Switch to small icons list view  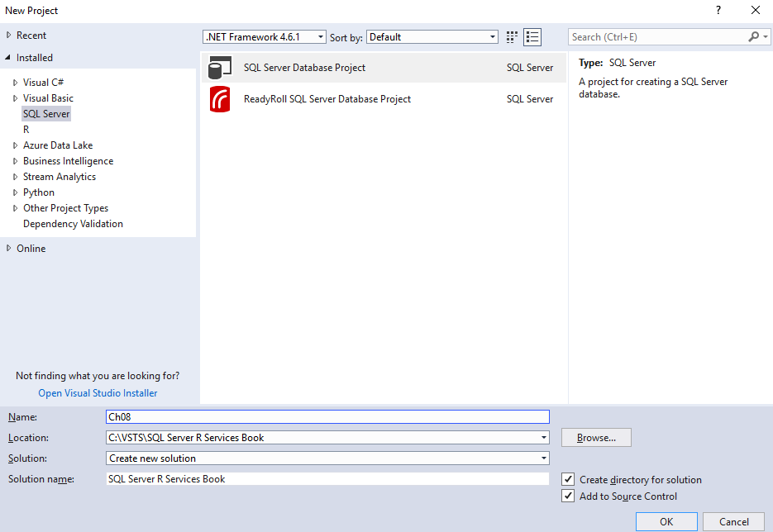532,37
